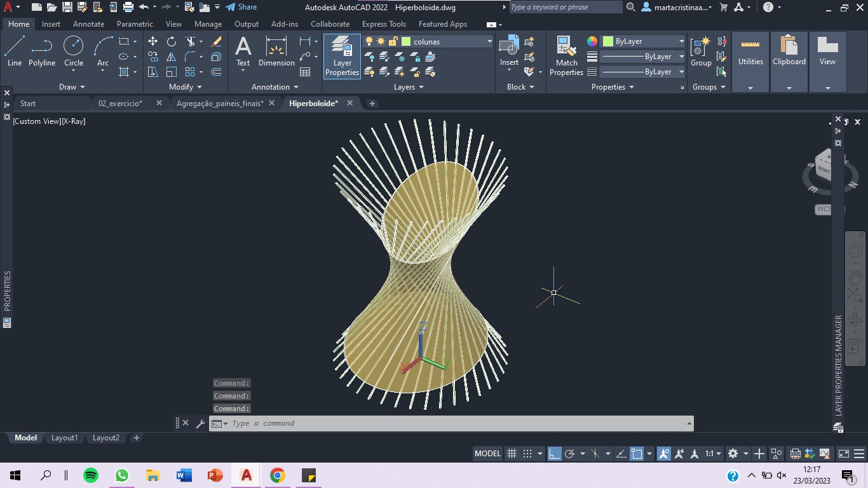The height and width of the screenshot is (488, 868).
Task: Open the Annotate ribbon tab
Action: click(88, 24)
